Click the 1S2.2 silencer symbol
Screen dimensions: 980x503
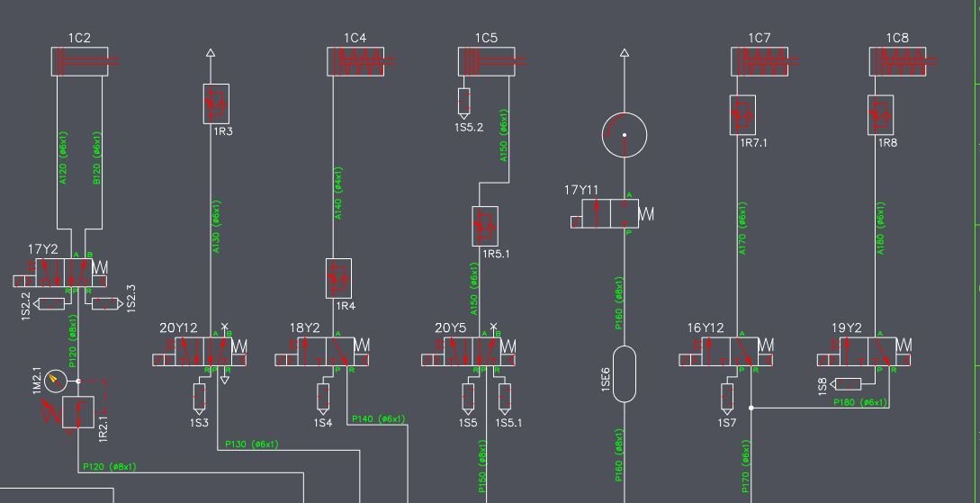point(49,303)
